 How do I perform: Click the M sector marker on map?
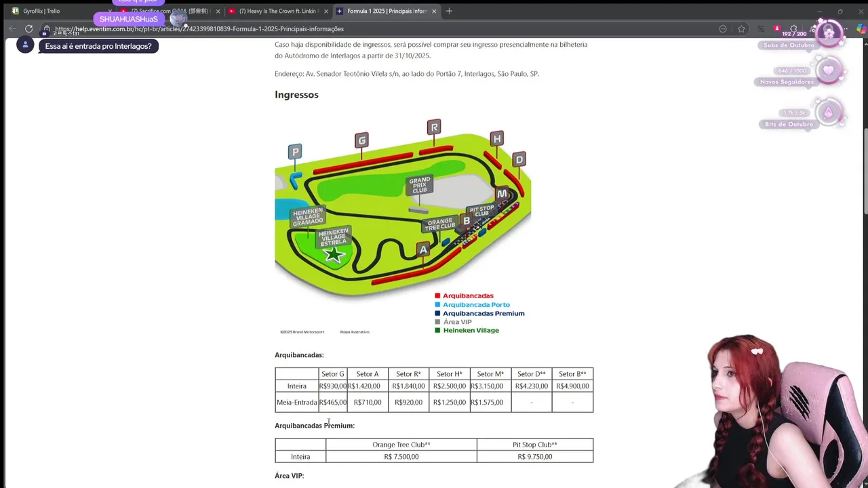(x=502, y=194)
